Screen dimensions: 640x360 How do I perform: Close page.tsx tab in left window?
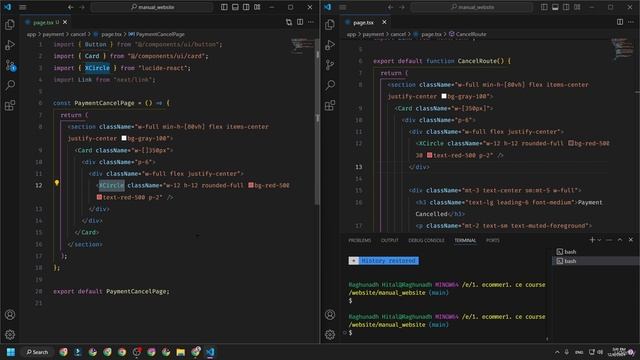[65, 22]
